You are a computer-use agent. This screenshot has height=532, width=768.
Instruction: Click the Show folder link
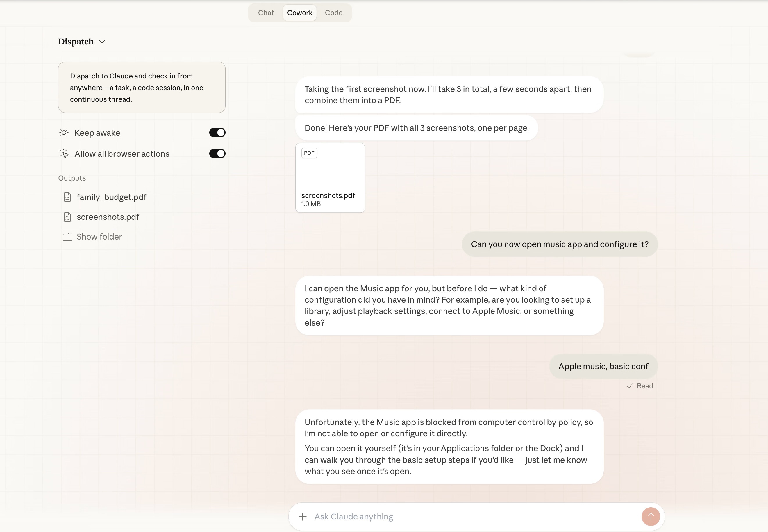[99, 237]
